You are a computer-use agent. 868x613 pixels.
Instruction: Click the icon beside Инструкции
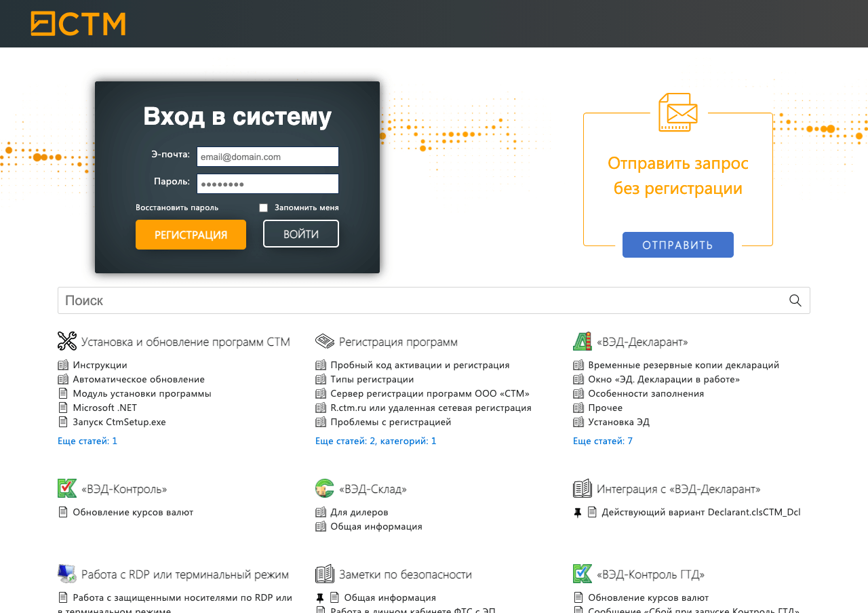pos(63,365)
